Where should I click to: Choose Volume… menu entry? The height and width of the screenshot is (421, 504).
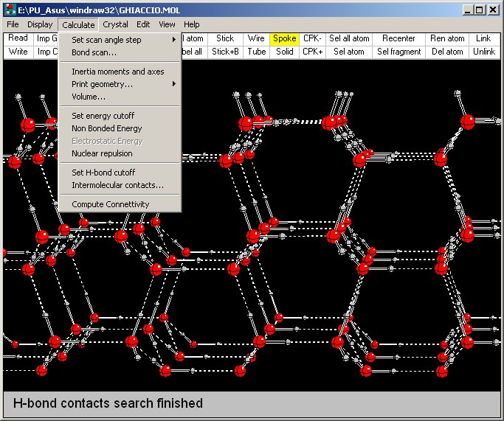[x=120, y=97]
